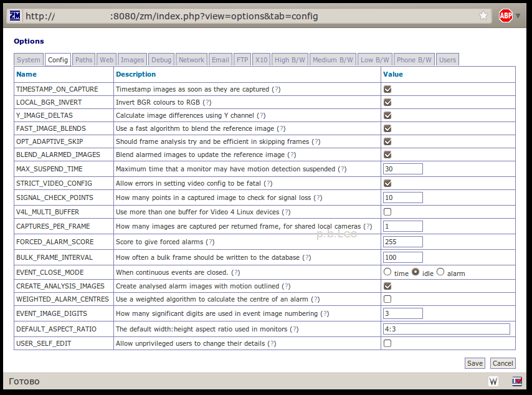The width and height of the screenshot is (532, 395).
Task: Focus the EVENT_IMAGE_DIGITS input
Action: point(402,313)
